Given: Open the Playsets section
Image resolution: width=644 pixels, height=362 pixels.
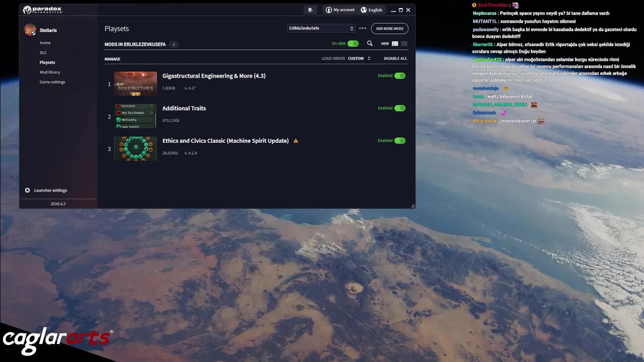Looking at the screenshot, I should point(47,62).
